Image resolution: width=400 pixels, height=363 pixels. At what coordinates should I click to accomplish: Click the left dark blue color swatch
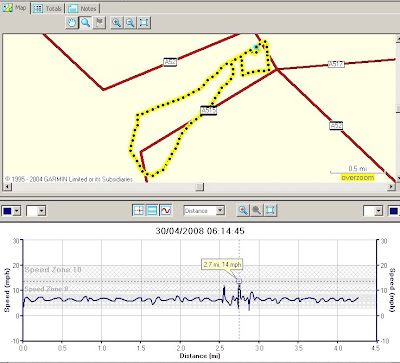[7, 211]
